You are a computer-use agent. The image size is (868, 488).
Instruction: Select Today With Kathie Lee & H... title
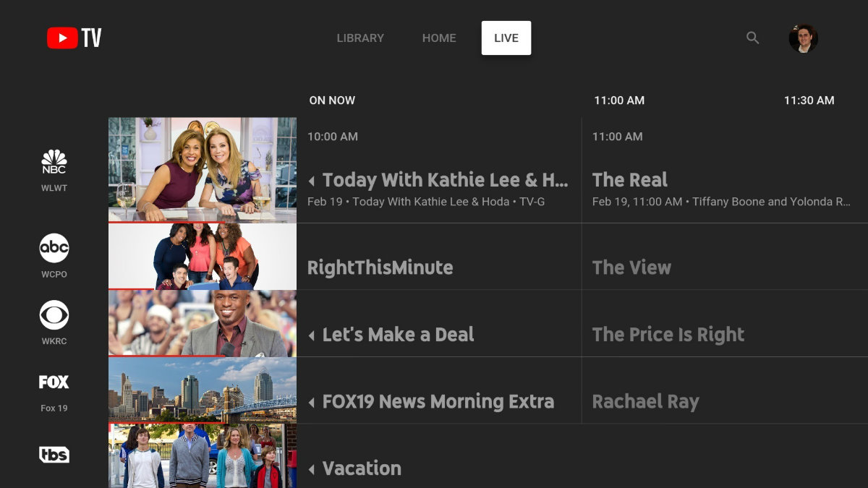(446, 180)
